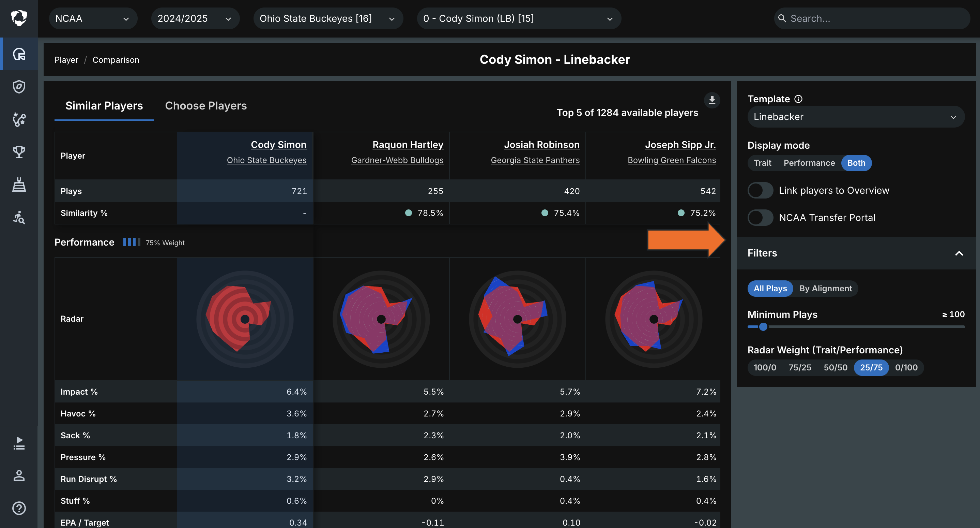
Task: Select By Alignment filter tab
Action: tap(826, 289)
